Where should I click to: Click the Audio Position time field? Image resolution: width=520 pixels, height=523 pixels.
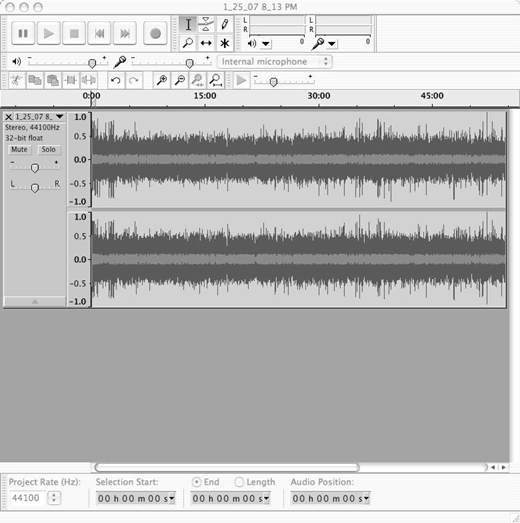[330, 498]
